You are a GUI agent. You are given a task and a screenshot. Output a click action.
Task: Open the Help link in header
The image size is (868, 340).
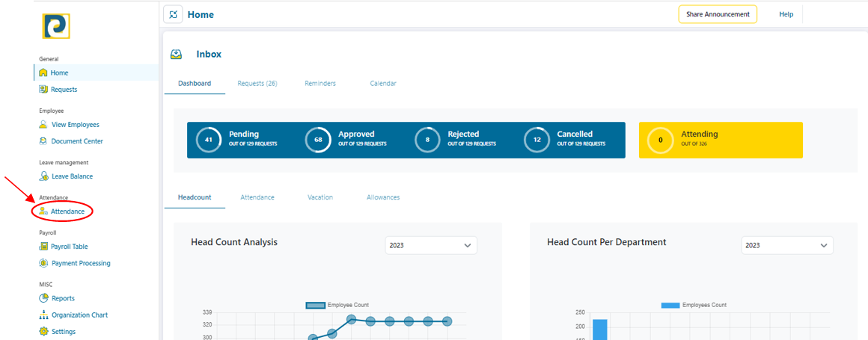point(786,14)
